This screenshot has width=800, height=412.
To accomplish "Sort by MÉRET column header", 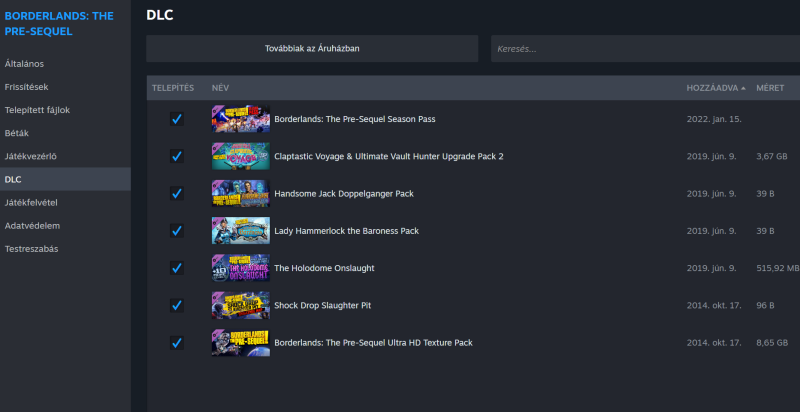I will (x=770, y=88).
